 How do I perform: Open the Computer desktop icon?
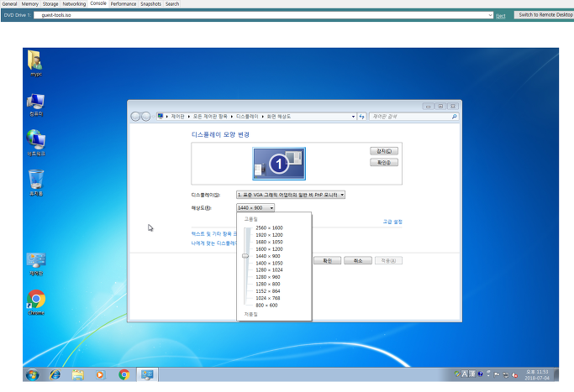coord(36,105)
